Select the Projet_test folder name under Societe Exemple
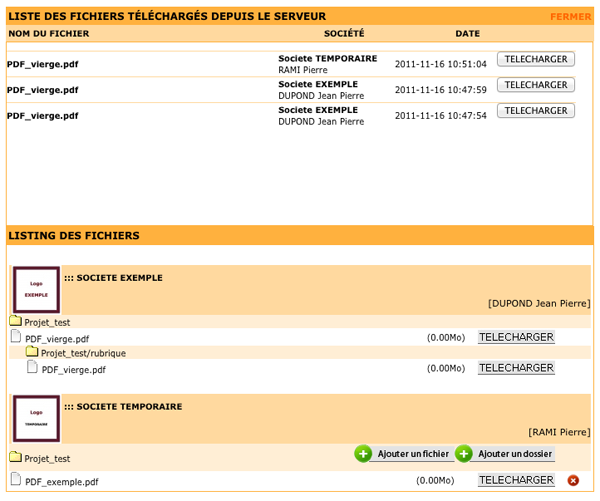The height and width of the screenshot is (501, 600). [x=47, y=323]
